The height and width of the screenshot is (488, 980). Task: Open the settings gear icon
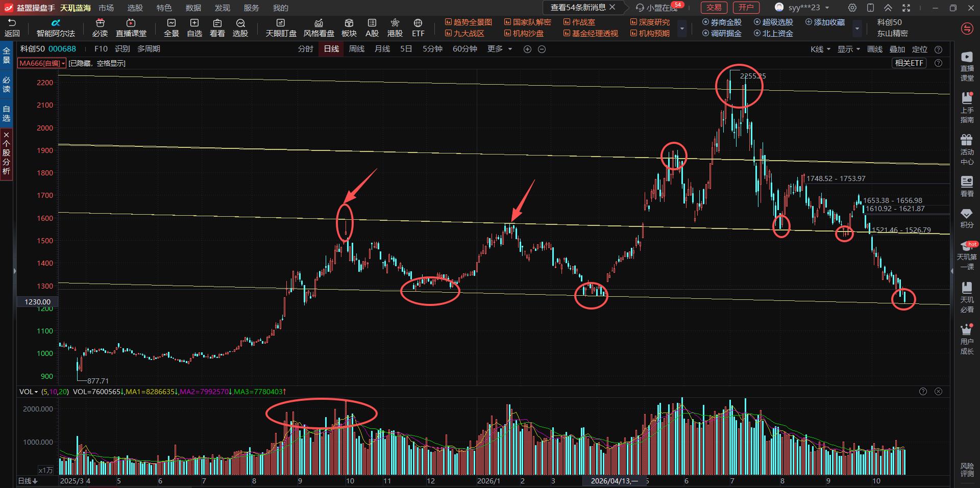point(852,8)
